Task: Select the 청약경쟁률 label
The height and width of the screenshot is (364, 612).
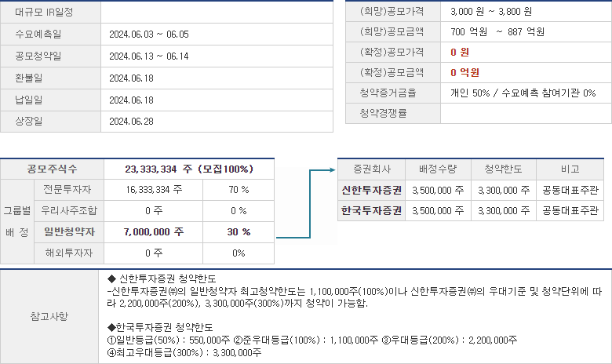Action: [383, 113]
